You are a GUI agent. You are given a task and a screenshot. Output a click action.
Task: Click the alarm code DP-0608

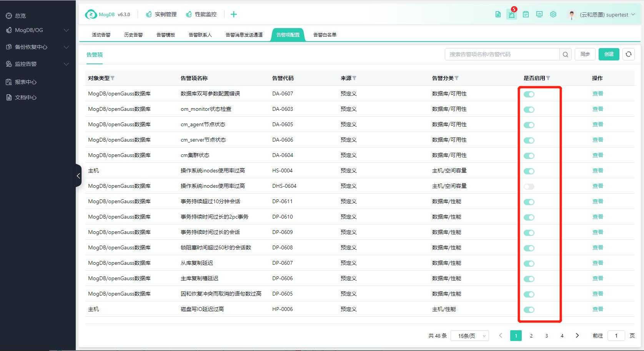click(283, 247)
